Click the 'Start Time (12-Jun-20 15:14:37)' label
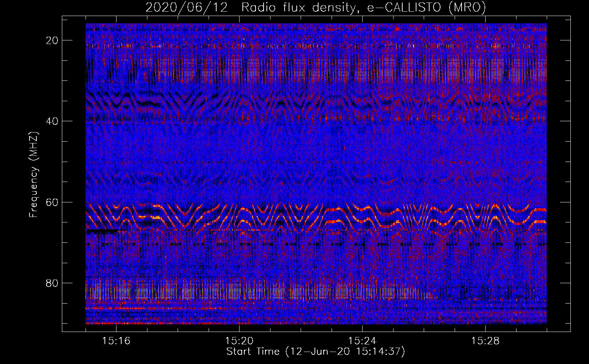589x364 pixels. coord(316,352)
